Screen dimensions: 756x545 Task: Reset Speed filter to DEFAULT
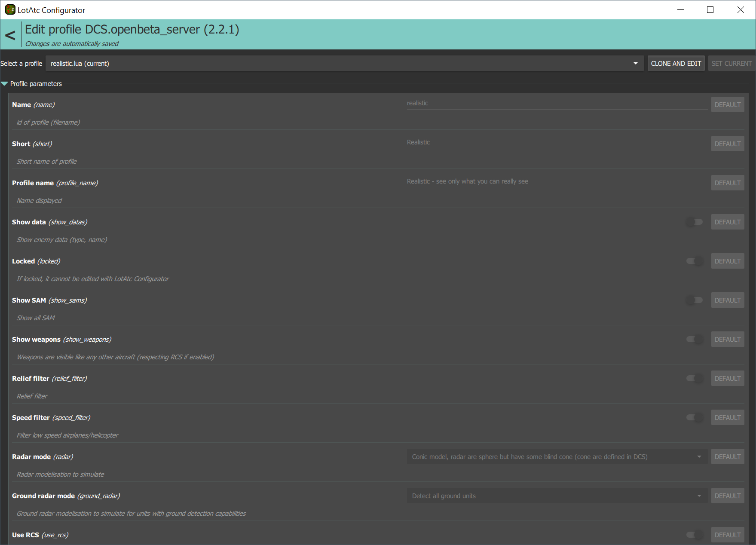coord(728,418)
